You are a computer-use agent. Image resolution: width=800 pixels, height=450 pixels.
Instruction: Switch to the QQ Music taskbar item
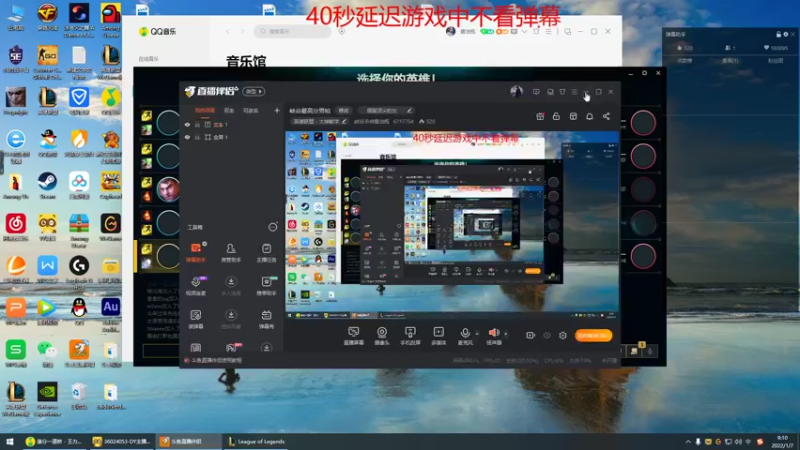(x=54, y=441)
